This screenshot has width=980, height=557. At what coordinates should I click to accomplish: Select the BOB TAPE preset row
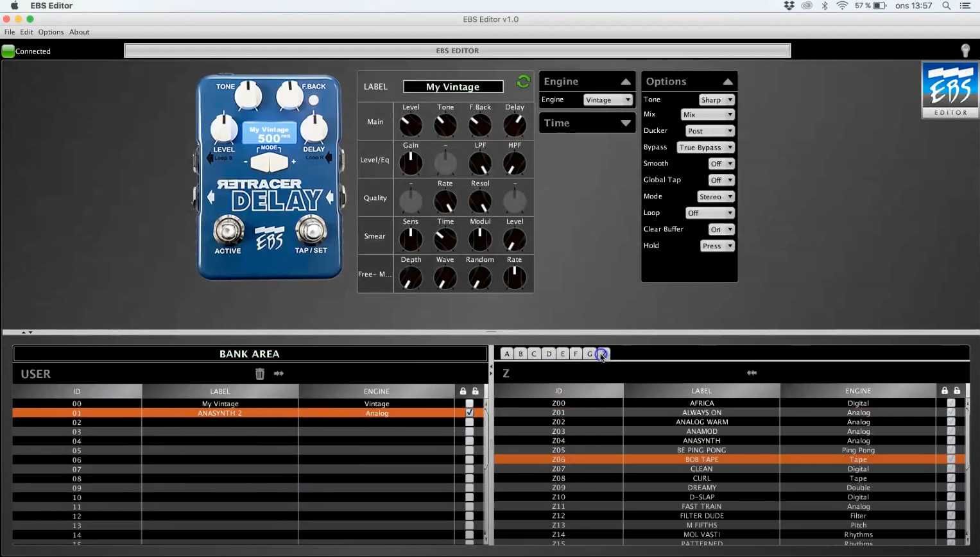point(730,459)
